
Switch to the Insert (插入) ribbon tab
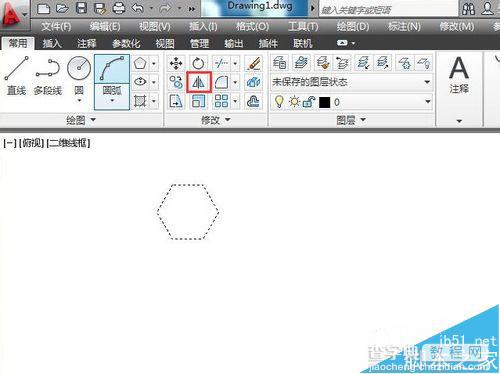pyautogui.click(x=52, y=43)
